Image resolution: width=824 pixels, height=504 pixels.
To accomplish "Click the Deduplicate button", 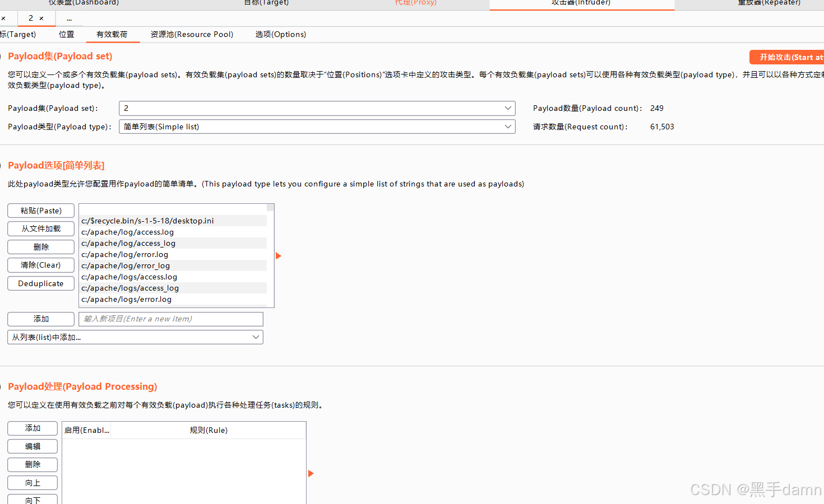I will tap(40, 283).
